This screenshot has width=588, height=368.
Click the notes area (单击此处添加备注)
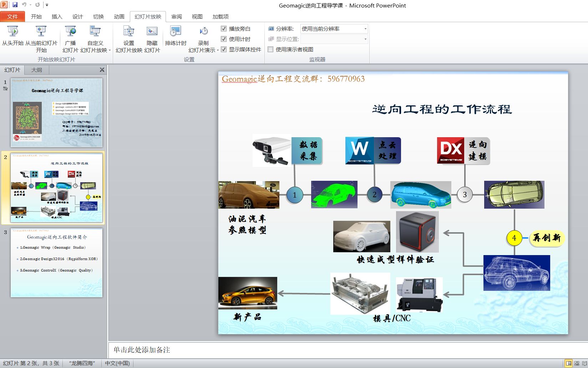click(x=348, y=350)
